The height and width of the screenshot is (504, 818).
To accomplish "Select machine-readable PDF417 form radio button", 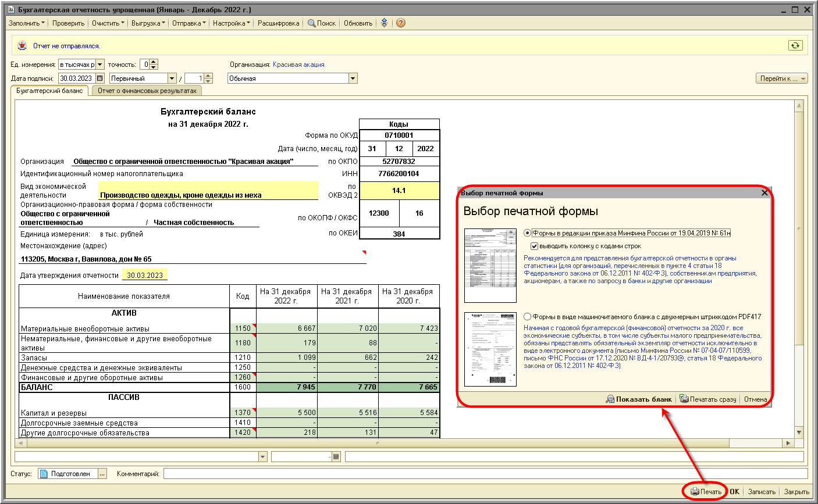I will (x=527, y=317).
